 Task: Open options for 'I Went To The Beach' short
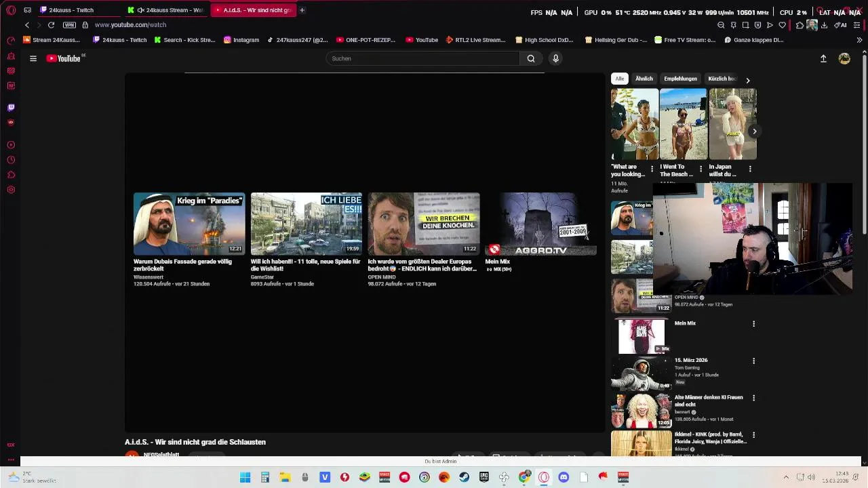point(701,169)
